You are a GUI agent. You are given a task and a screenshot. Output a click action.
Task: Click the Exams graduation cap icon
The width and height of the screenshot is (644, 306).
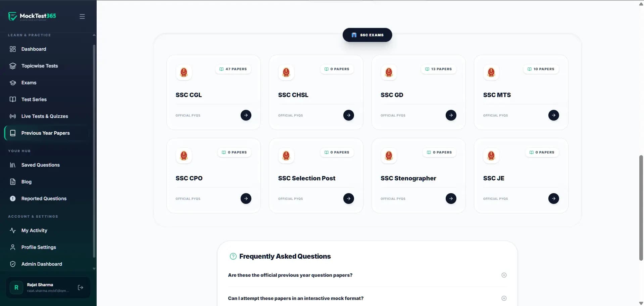coord(13,83)
